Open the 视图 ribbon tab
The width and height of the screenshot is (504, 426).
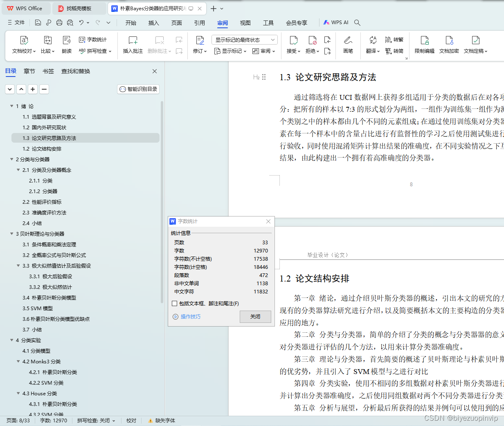point(245,23)
